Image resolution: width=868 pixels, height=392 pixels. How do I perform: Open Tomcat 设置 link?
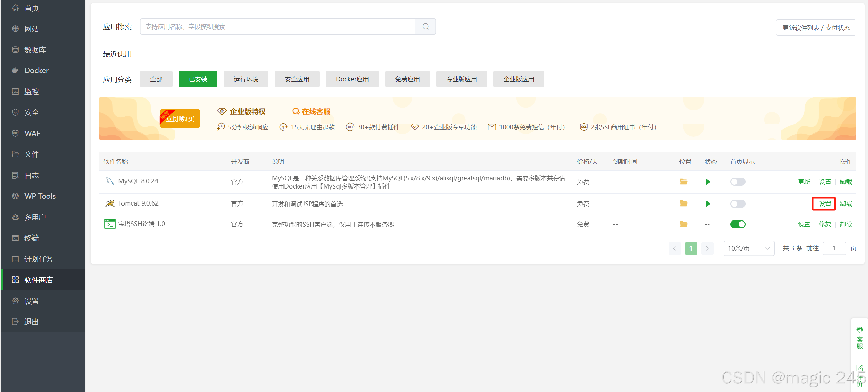(x=824, y=204)
